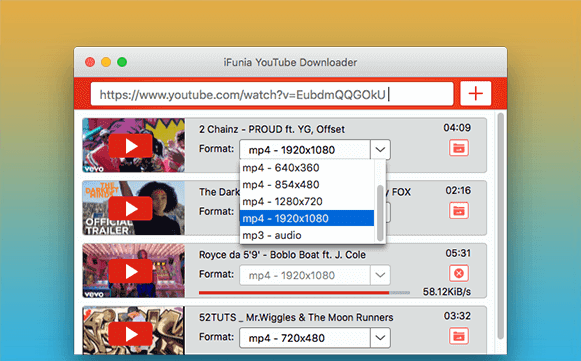Play the 2 Chainz PROUD video thumbnail
Image resolution: width=581 pixels, height=361 pixels.
(130, 146)
